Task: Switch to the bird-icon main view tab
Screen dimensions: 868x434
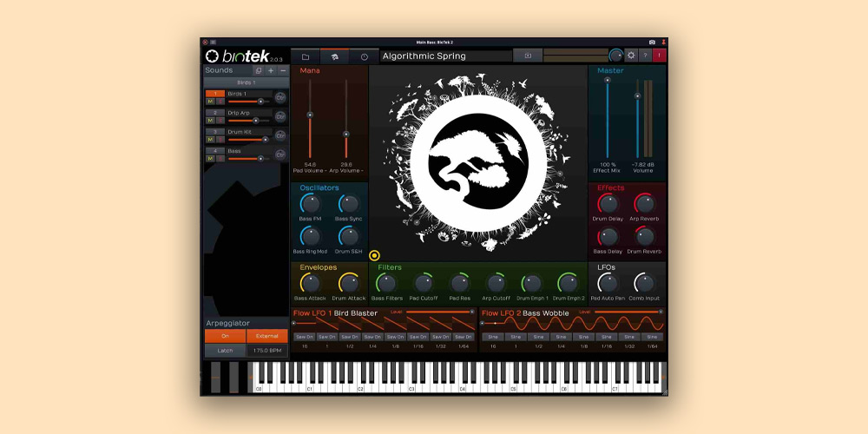Action: [334, 56]
